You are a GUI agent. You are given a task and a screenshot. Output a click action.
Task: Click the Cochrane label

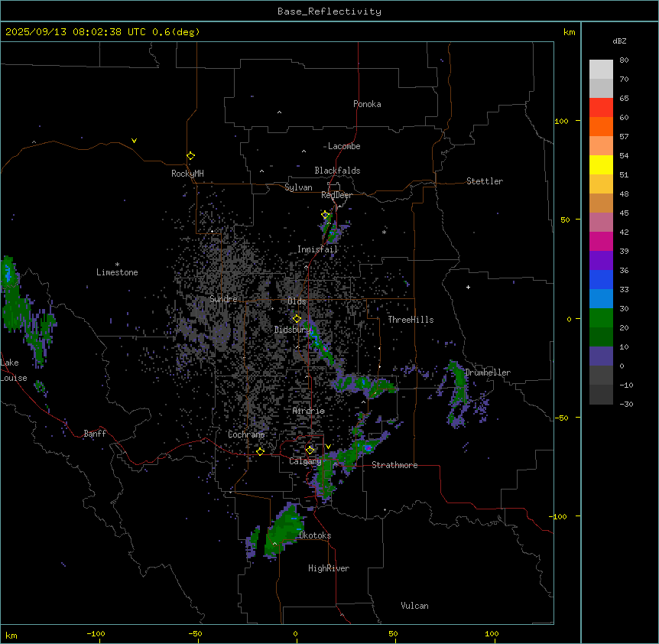(x=246, y=434)
